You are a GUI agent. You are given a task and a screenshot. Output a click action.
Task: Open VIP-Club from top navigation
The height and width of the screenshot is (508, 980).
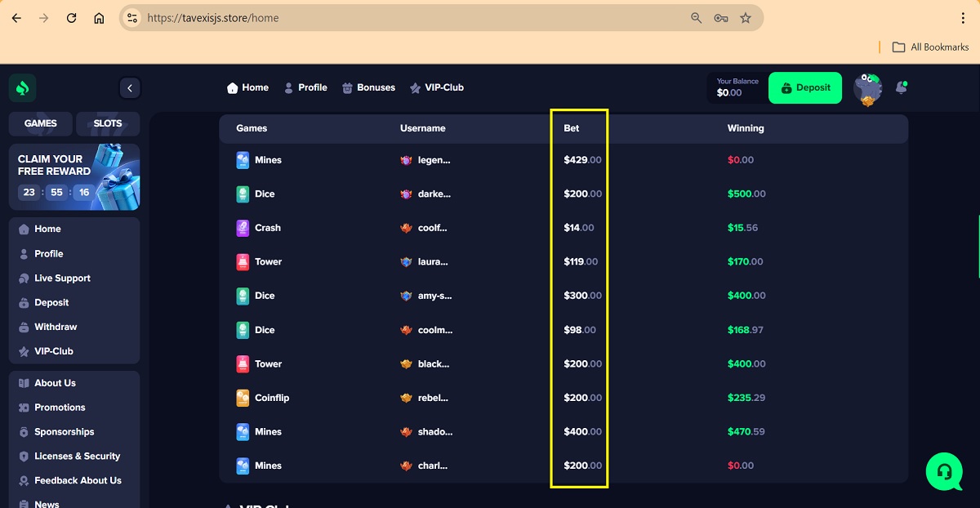pyautogui.click(x=437, y=87)
